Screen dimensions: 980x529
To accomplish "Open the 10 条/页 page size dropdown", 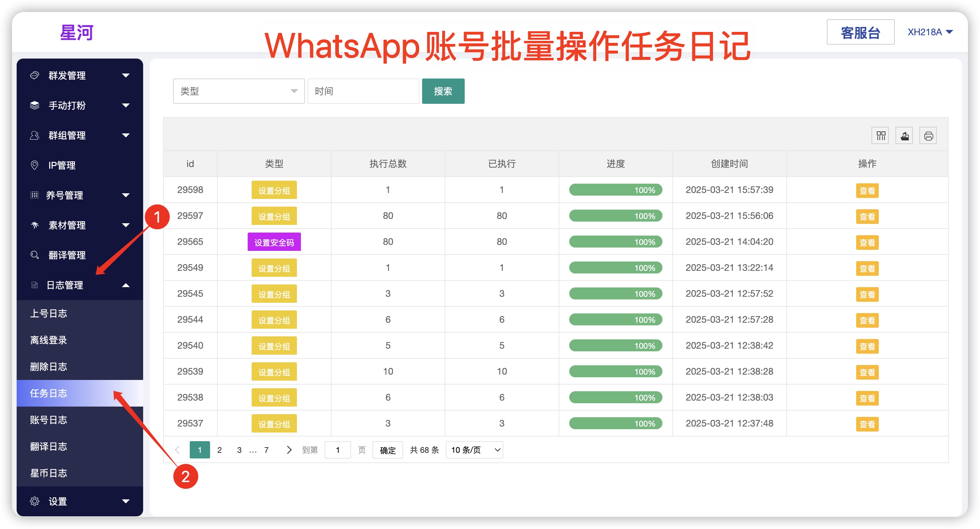I will 474,450.
